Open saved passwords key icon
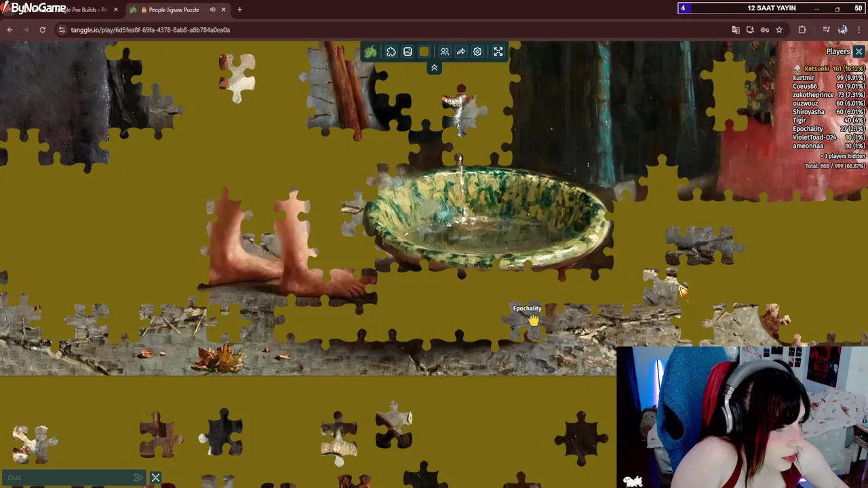This screenshot has height=488, width=868. pos(765,30)
